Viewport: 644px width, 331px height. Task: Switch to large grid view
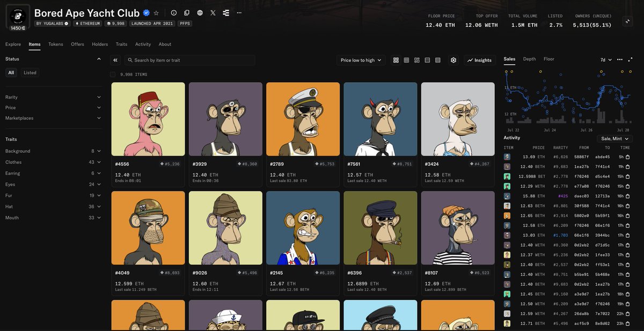click(x=396, y=60)
